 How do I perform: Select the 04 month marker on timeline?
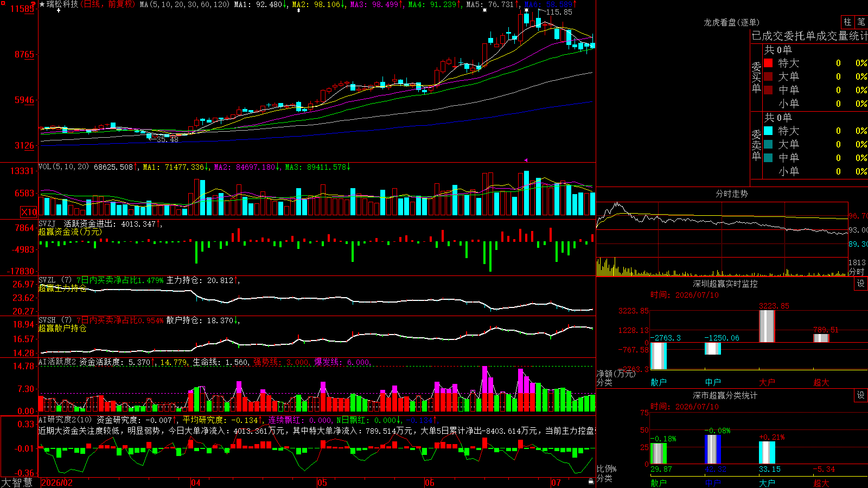coord(196,483)
